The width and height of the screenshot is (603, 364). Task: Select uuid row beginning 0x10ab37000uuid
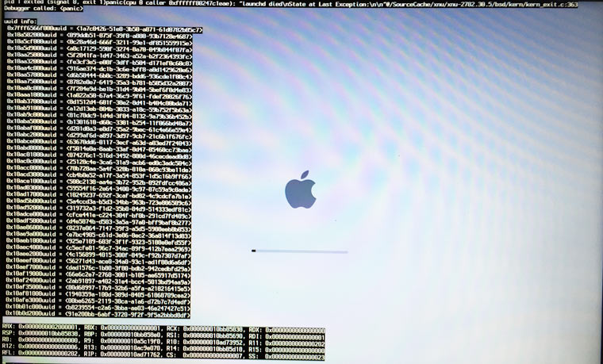[99, 102]
